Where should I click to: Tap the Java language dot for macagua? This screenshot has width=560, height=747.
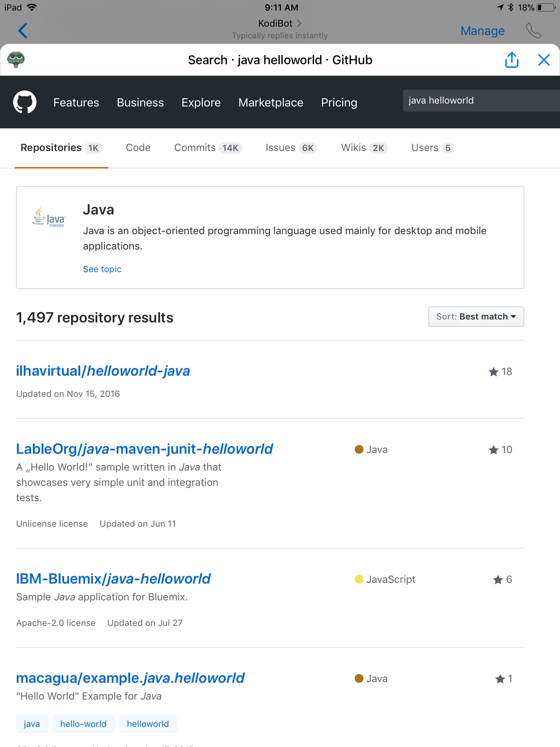point(359,678)
